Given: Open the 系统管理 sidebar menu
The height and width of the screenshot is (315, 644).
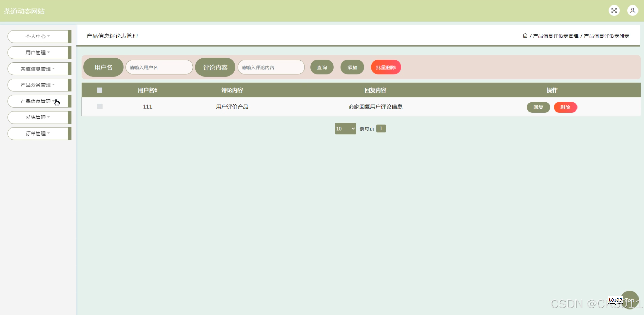Looking at the screenshot, I should 38,117.
